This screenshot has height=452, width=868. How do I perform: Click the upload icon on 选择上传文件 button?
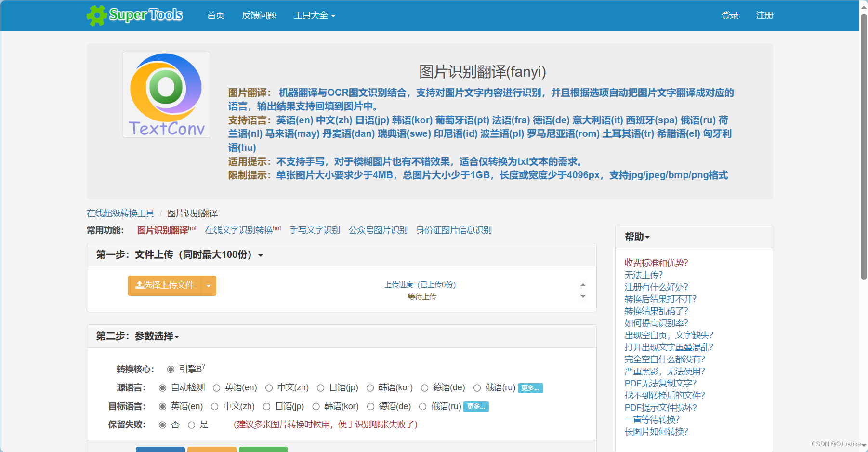point(139,285)
